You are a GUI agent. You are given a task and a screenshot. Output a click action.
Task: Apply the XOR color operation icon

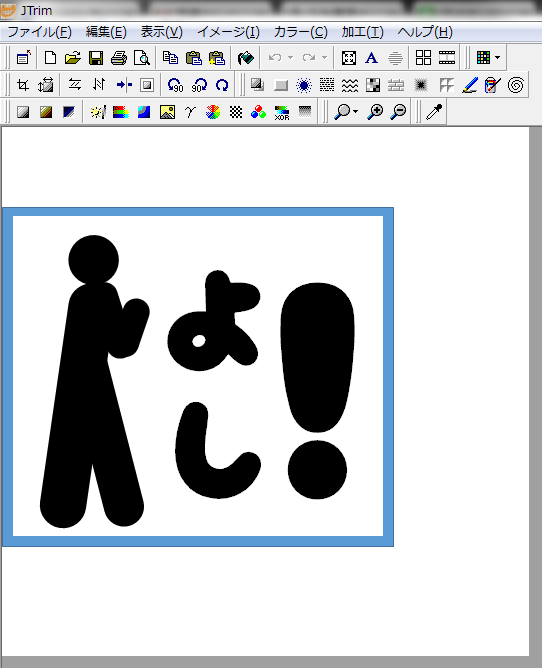282,112
